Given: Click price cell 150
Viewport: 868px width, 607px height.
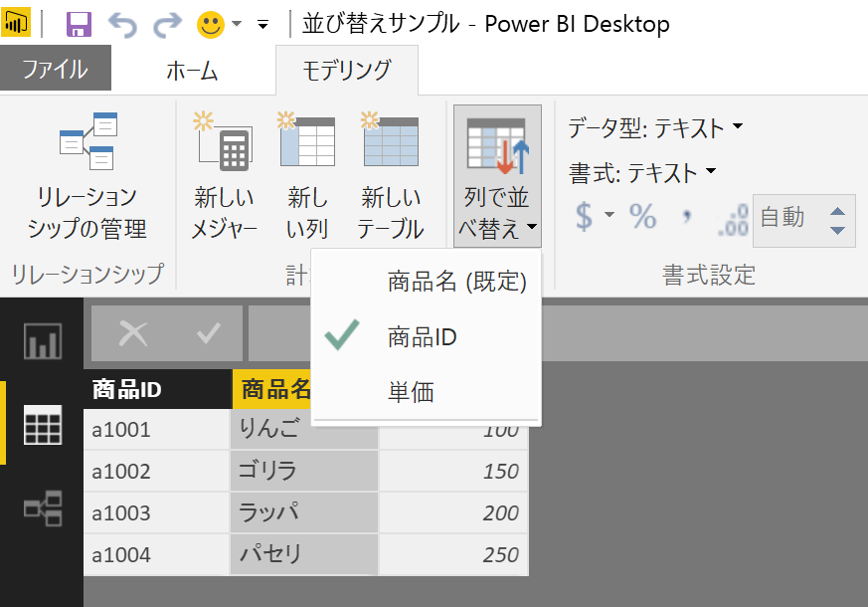Looking at the screenshot, I should pyautogui.click(x=453, y=471).
